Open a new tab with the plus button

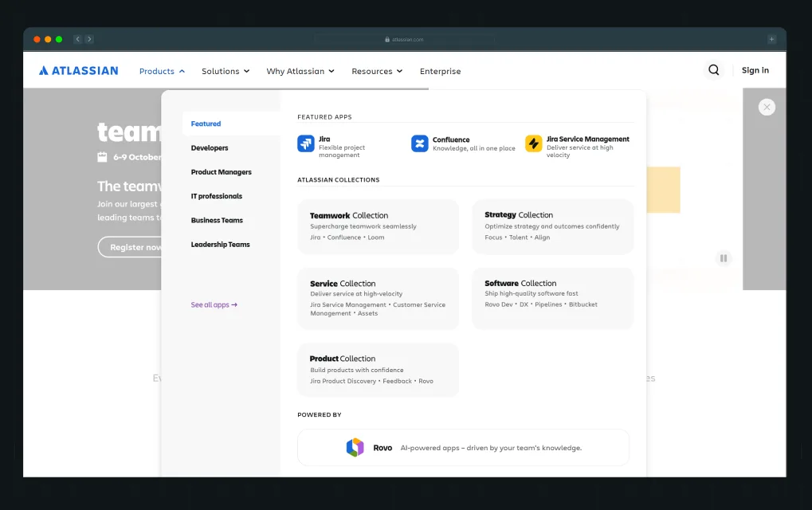point(771,39)
